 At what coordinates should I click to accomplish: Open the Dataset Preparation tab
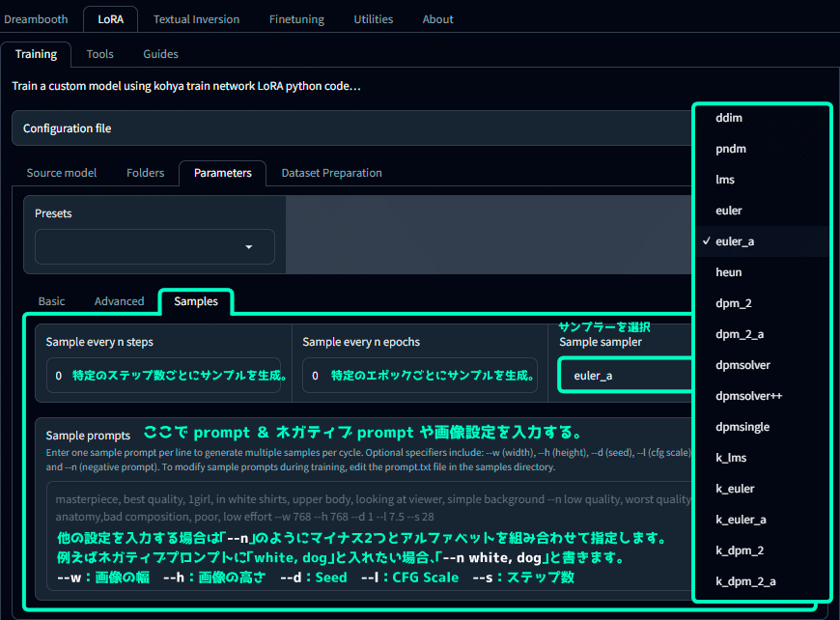[x=331, y=173]
